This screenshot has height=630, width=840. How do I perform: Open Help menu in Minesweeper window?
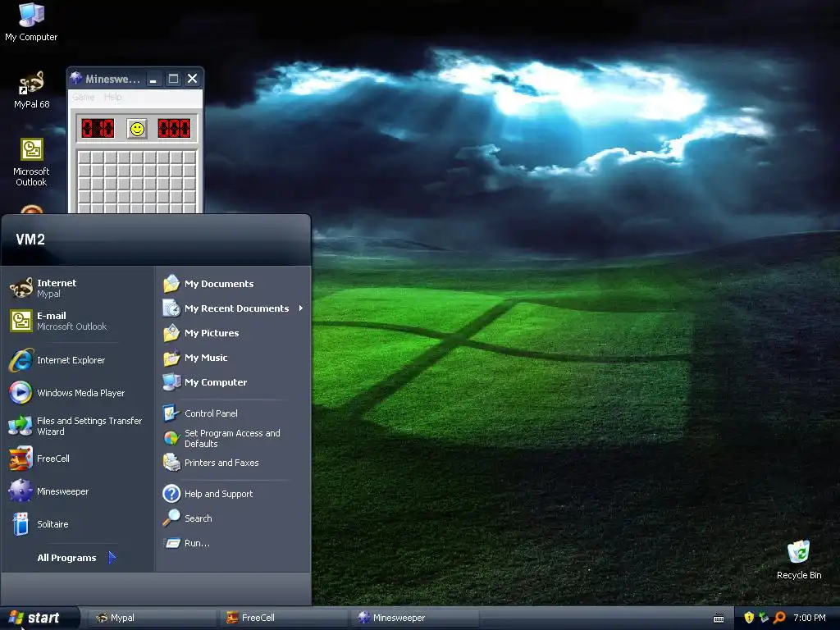point(112,97)
